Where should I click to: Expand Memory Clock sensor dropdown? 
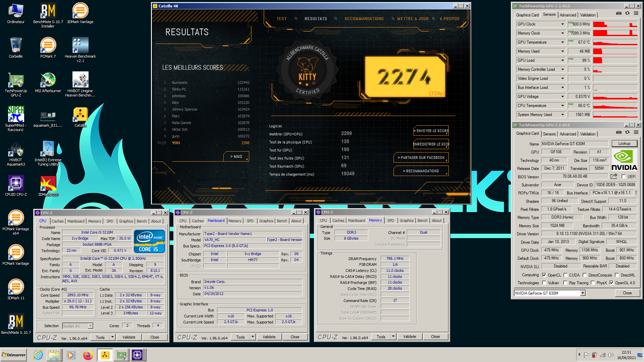pos(562,33)
